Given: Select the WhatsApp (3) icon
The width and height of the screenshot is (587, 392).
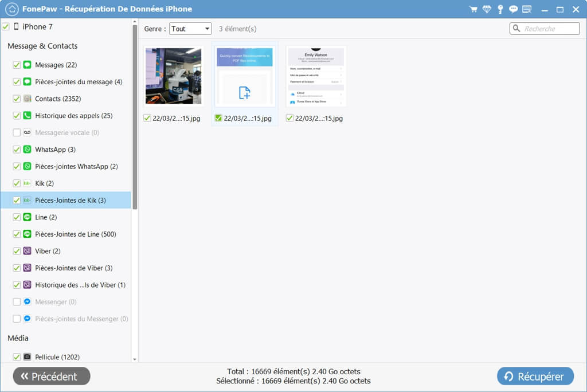Looking at the screenshot, I should coord(28,150).
